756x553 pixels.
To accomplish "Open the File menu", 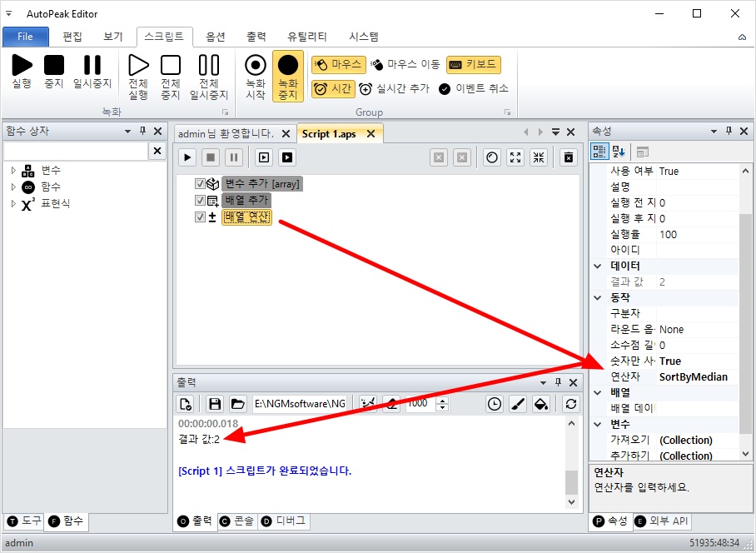I will (x=26, y=37).
